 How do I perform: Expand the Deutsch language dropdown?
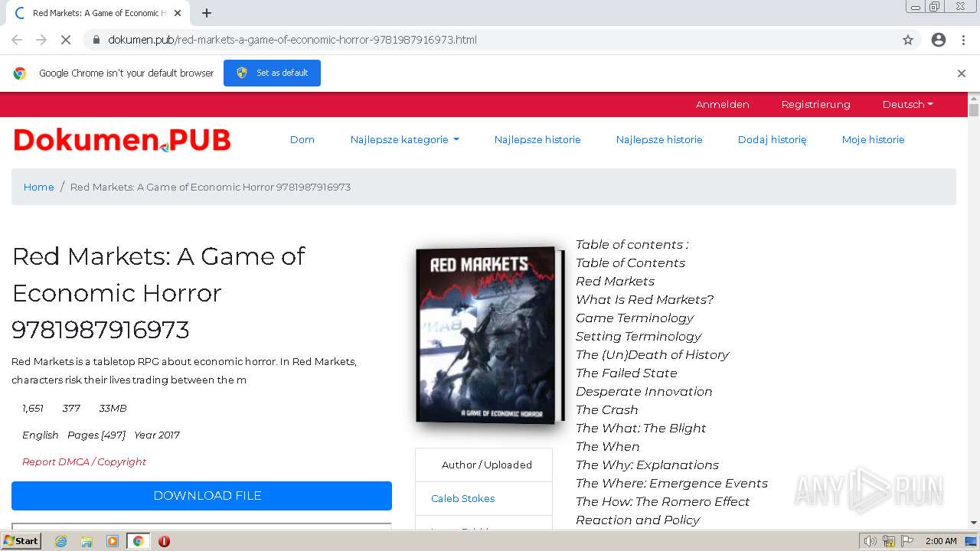click(907, 104)
